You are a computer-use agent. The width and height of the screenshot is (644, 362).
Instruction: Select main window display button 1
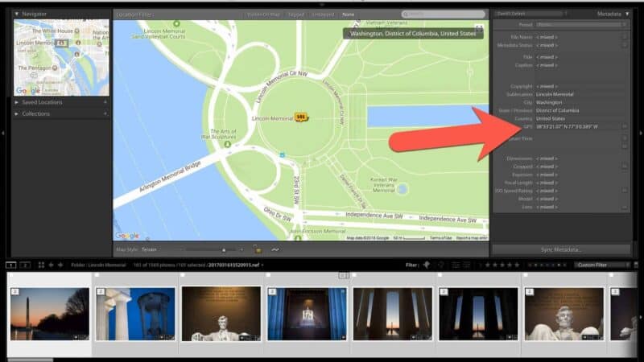(11, 265)
